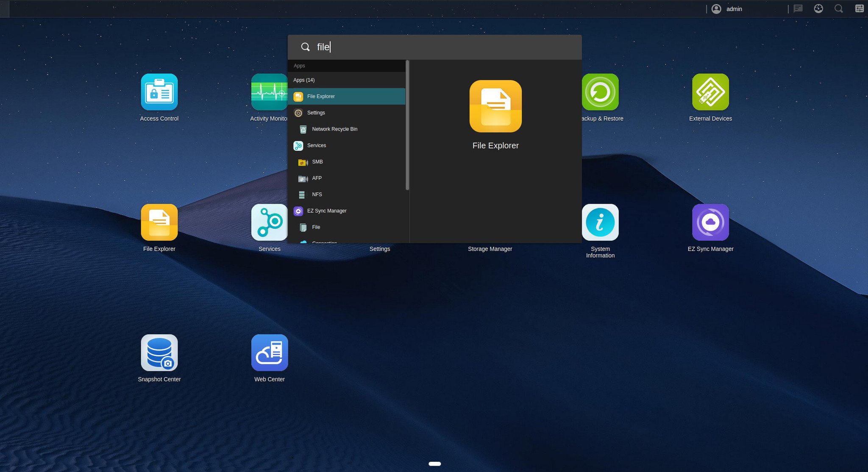
Task: Open the Web Center app
Action: click(269, 353)
